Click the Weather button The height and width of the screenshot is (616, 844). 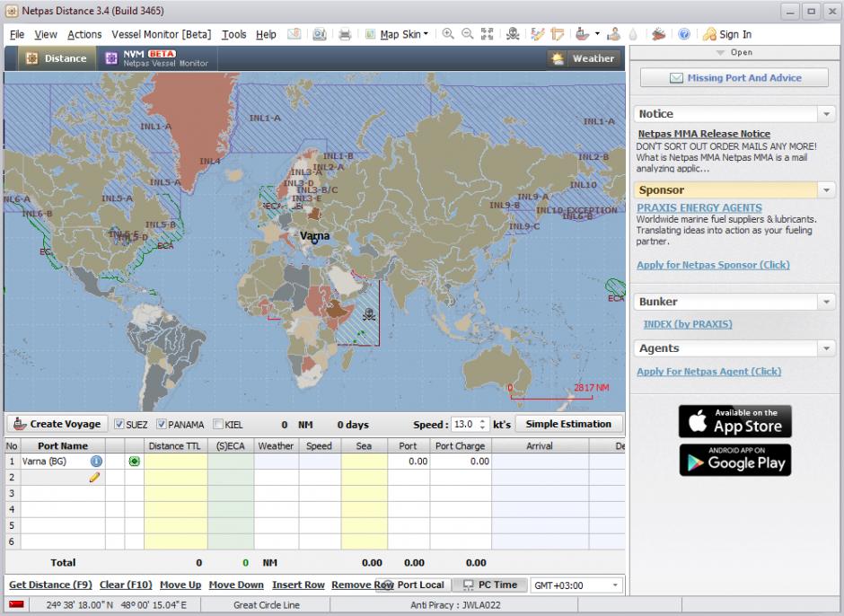[x=584, y=58]
